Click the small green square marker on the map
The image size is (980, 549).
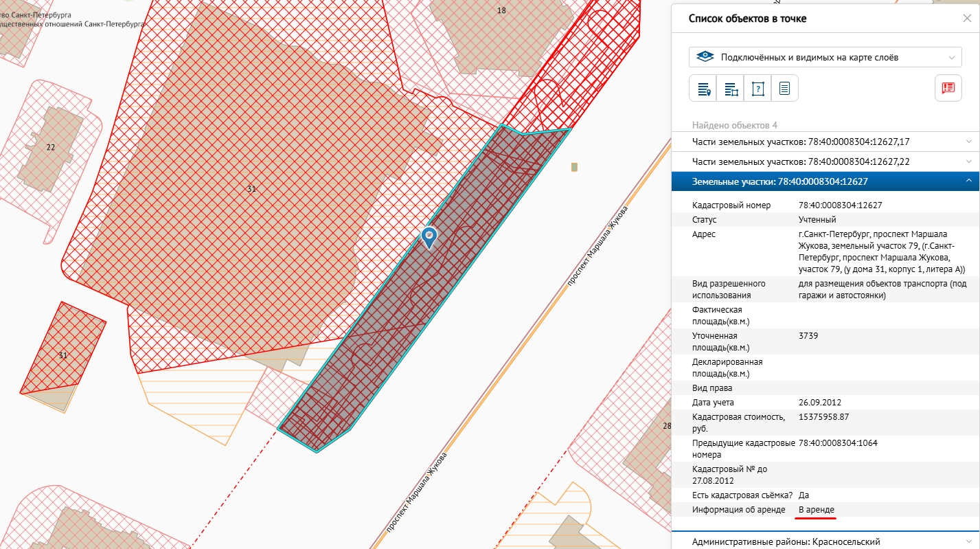(x=574, y=167)
